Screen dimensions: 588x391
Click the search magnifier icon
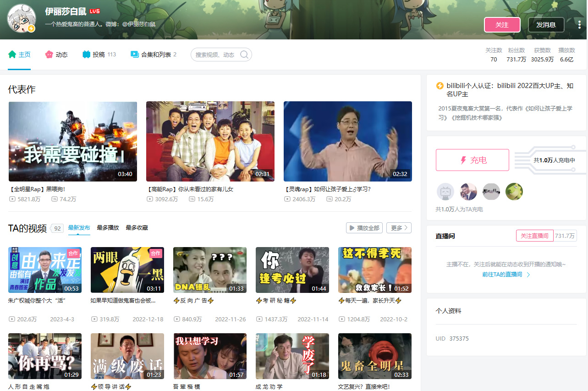(244, 55)
